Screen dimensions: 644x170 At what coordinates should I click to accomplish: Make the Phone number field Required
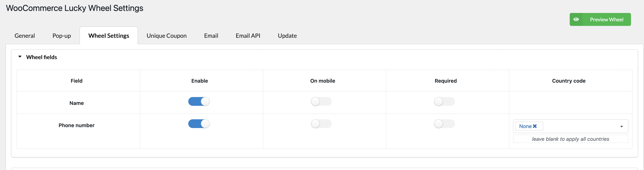click(444, 124)
